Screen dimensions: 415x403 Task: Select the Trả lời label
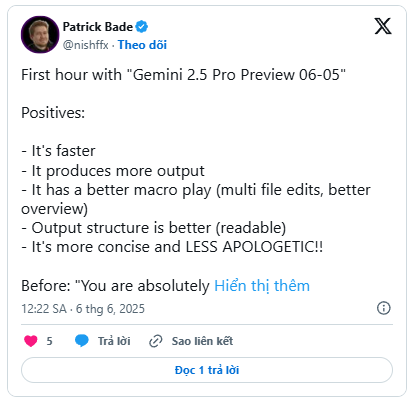114,341
